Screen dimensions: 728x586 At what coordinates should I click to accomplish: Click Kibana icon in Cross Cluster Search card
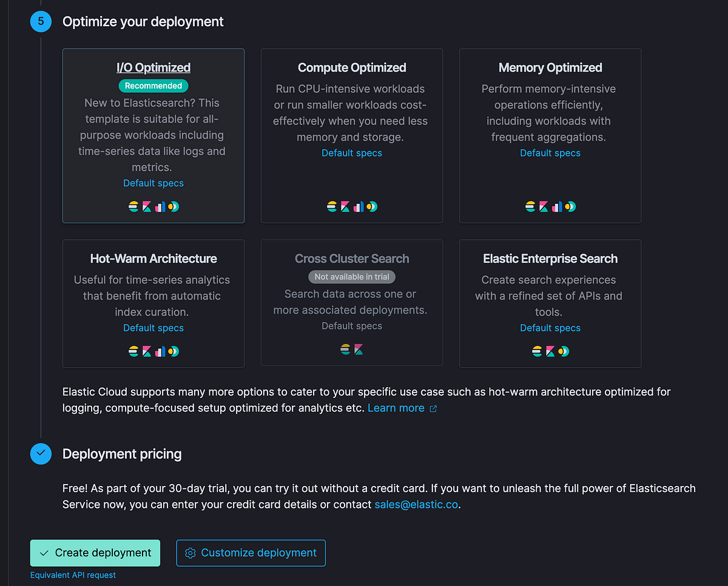pos(359,349)
